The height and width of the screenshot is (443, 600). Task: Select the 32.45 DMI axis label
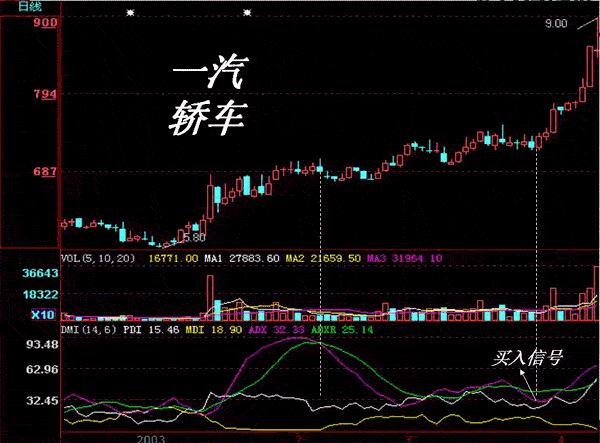(x=42, y=401)
